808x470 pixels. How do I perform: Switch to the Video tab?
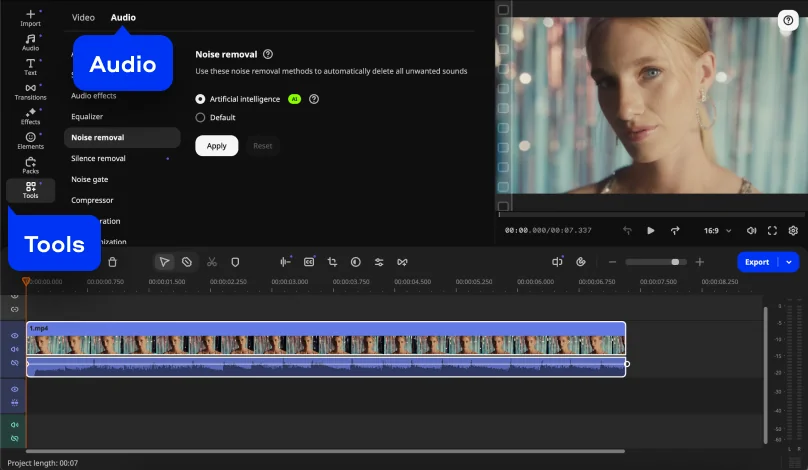(x=83, y=17)
